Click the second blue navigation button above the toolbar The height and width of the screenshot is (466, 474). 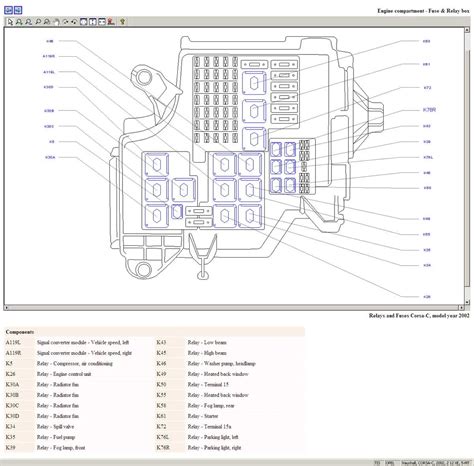point(18,10)
